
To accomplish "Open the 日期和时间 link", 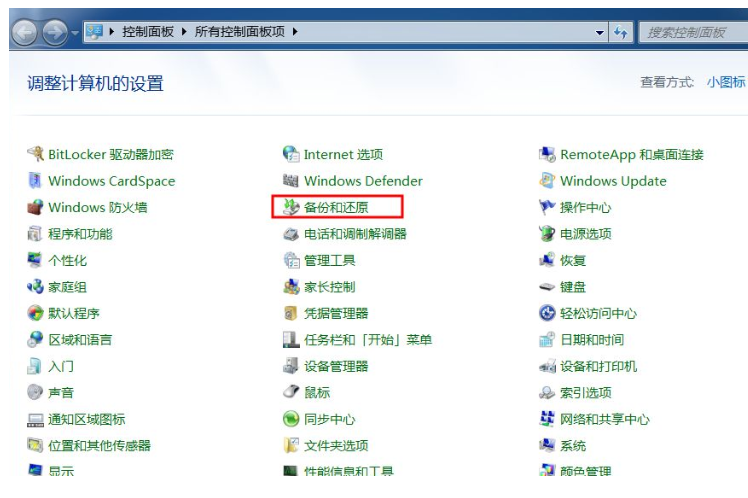I will [592, 340].
